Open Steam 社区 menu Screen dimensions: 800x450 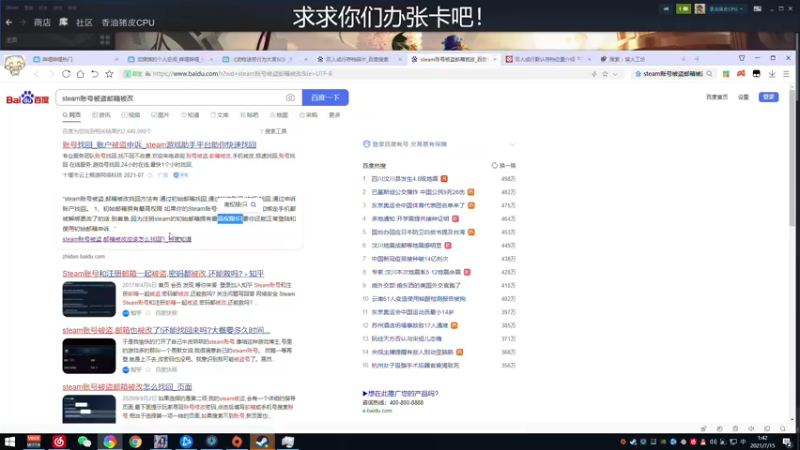pyautogui.click(x=84, y=22)
